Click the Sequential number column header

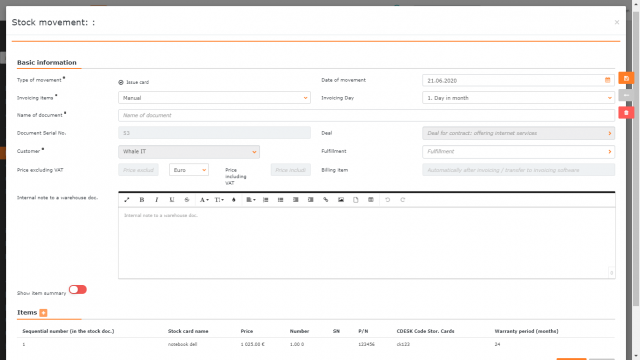68,331
